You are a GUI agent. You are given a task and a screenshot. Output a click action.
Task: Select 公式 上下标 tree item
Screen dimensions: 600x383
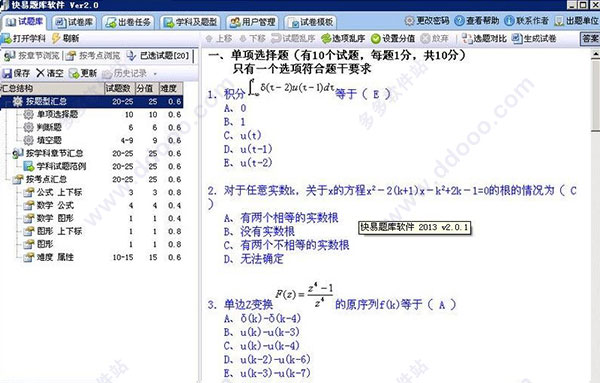coord(59,192)
